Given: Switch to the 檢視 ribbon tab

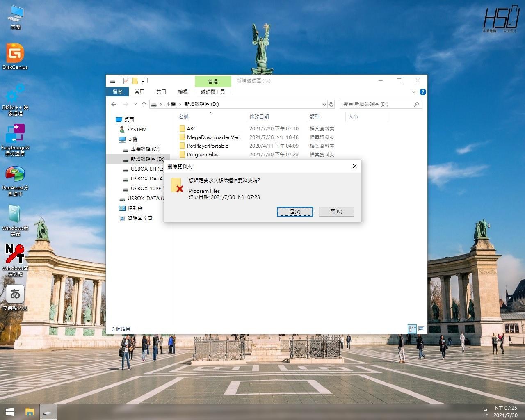Looking at the screenshot, I should click(183, 91).
